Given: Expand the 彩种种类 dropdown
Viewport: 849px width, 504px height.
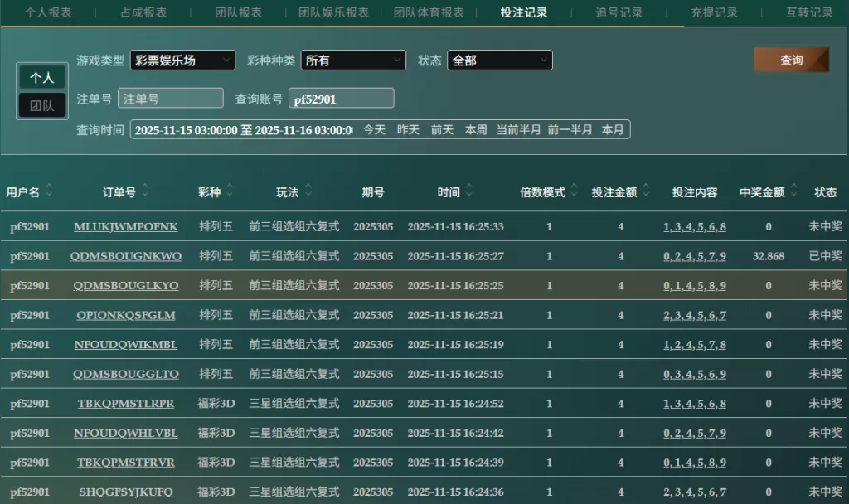Looking at the screenshot, I should tap(353, 61).
